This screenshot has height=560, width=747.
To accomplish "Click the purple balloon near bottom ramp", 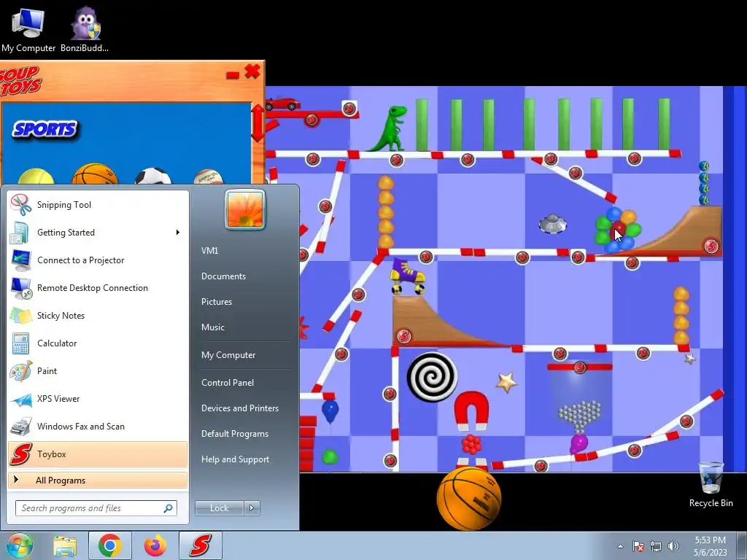I will 578,443.
